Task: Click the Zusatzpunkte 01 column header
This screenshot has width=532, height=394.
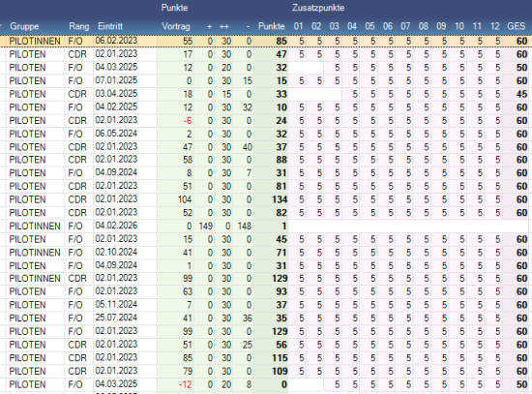Action: click(298, 26)
